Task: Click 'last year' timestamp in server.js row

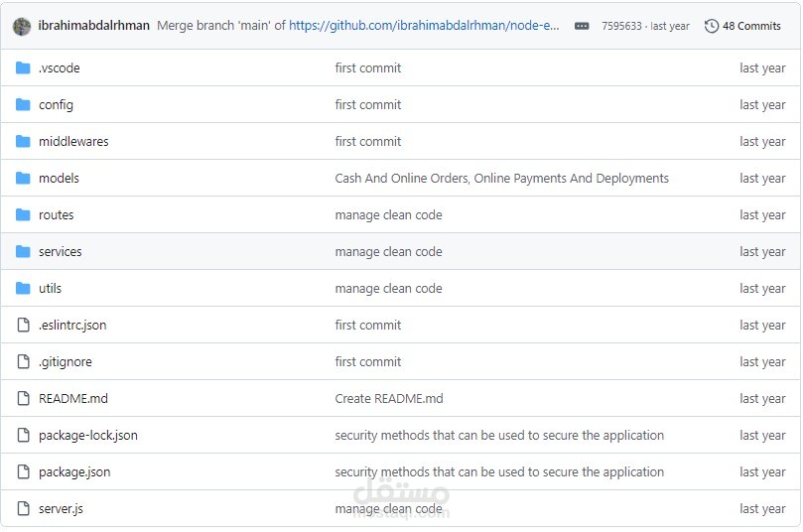Action: pos(762,509)
